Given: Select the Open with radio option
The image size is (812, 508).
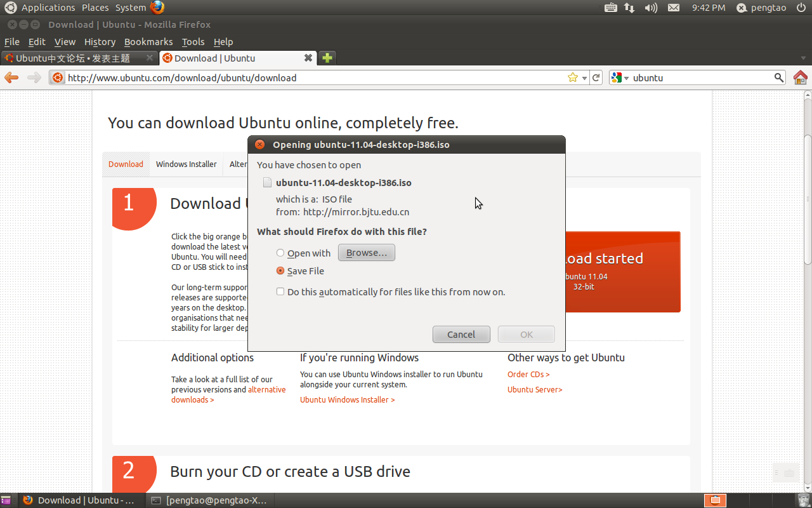Looking at the screenshot, I should point(280,253).
